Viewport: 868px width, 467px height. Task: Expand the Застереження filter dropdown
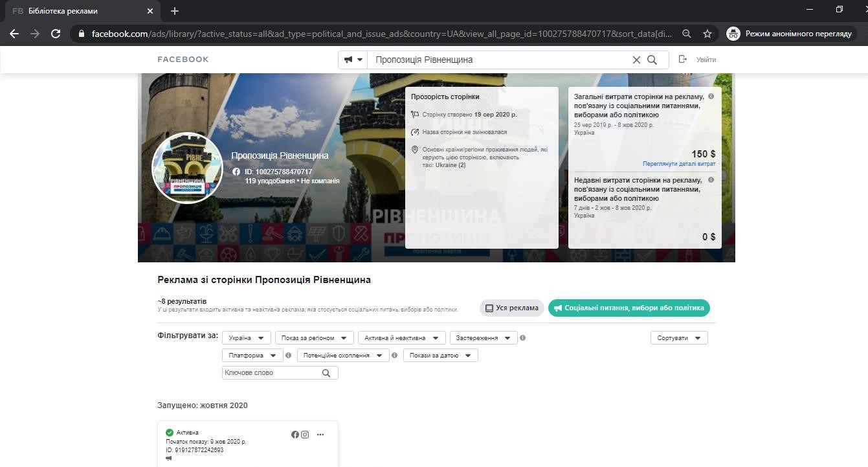pos(484,338)
